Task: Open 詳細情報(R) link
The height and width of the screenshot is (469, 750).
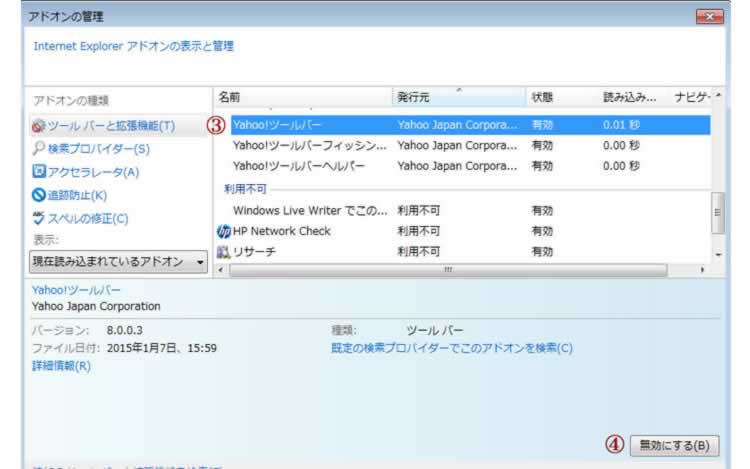Action: [61, 366]
